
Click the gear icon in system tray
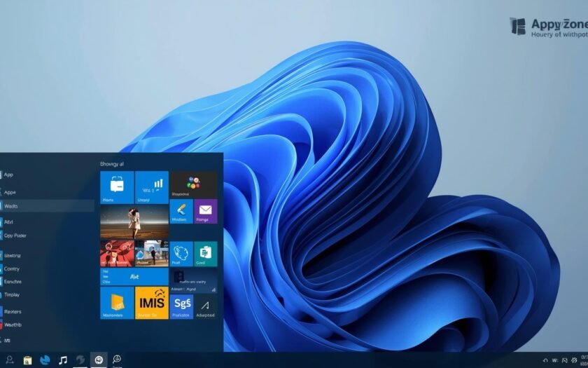[x=573, y=360]
